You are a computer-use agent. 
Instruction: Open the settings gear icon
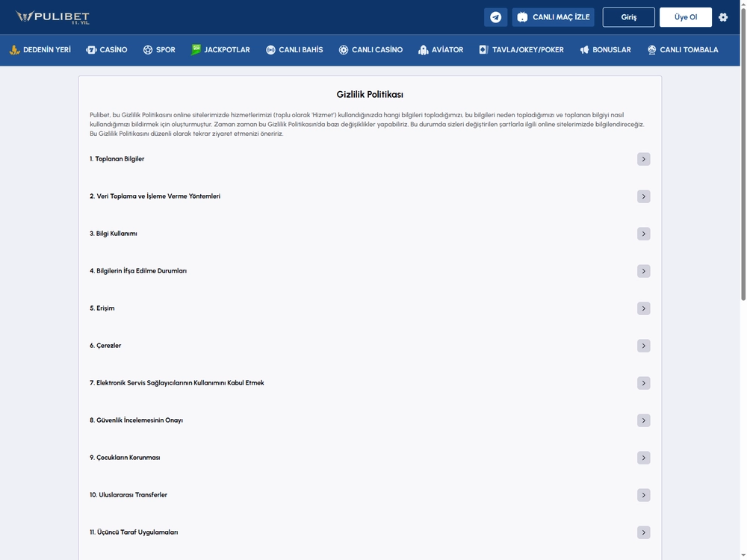click(723, 17)
